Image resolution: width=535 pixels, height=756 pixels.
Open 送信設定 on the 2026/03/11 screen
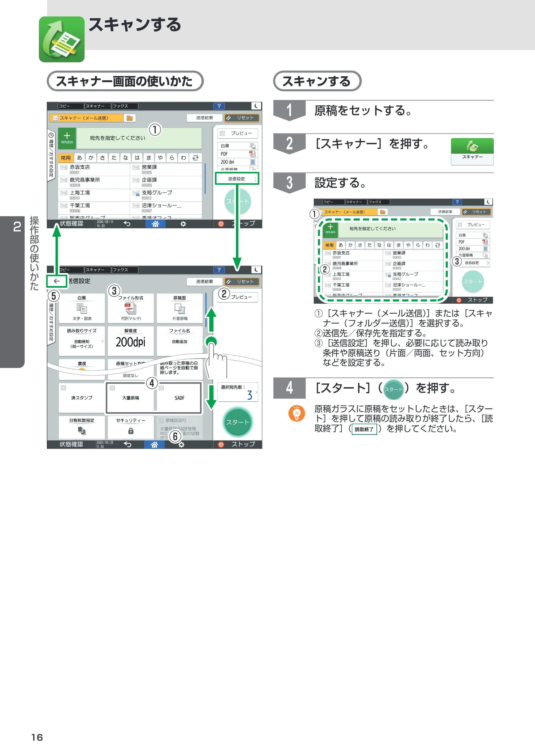pyautogui.click(x=237, y=178)
